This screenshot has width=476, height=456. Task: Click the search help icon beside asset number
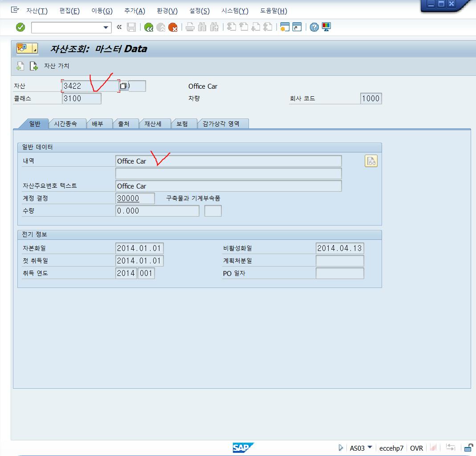tap(123, 86)
